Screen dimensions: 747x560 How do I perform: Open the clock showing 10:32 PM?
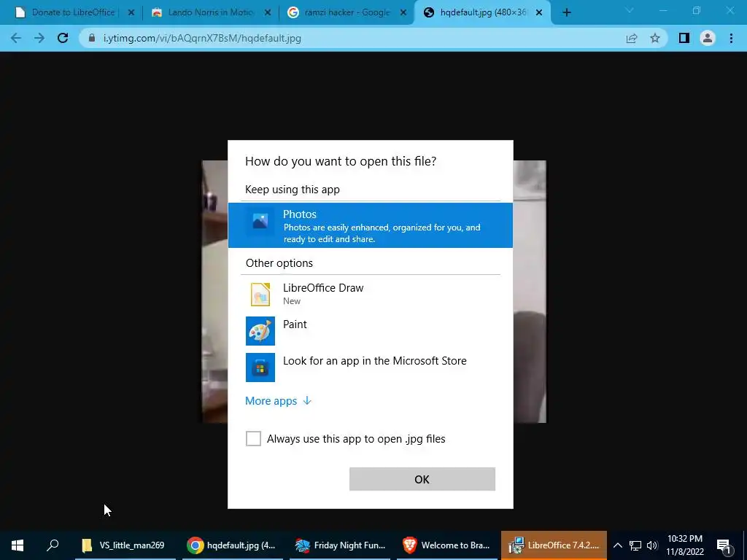point(684,545)
